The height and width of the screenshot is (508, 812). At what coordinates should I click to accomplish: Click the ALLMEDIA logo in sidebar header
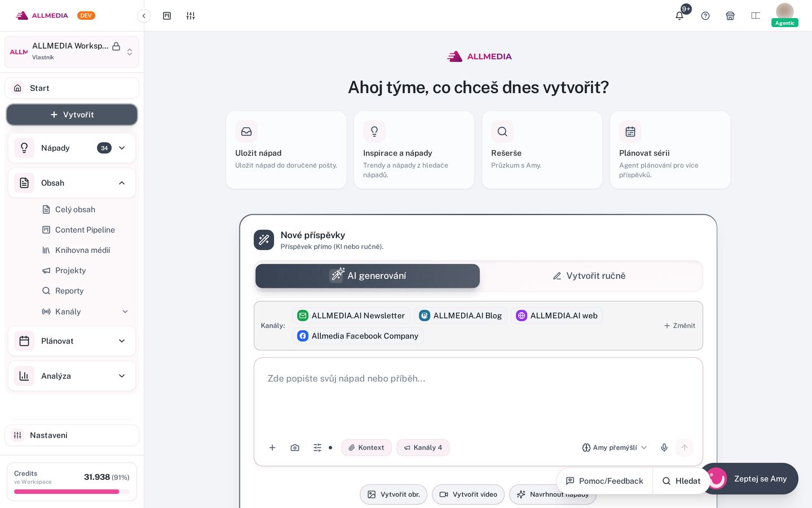(42, 16)
